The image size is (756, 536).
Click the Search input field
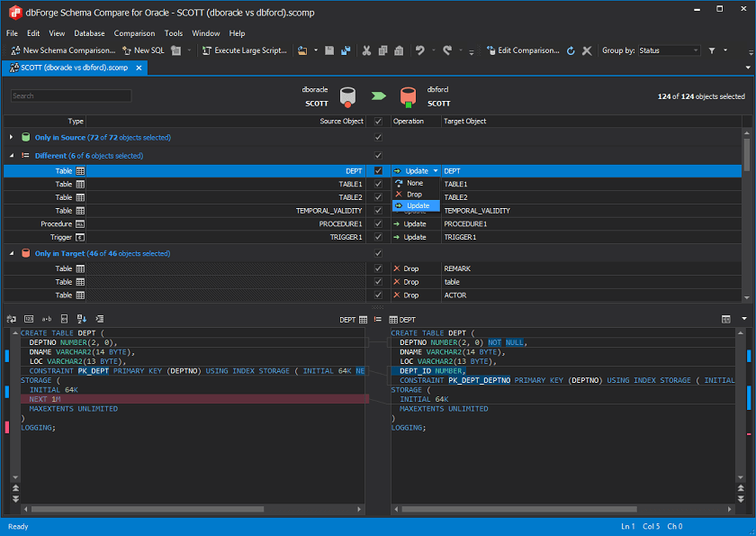coord(71,95)
